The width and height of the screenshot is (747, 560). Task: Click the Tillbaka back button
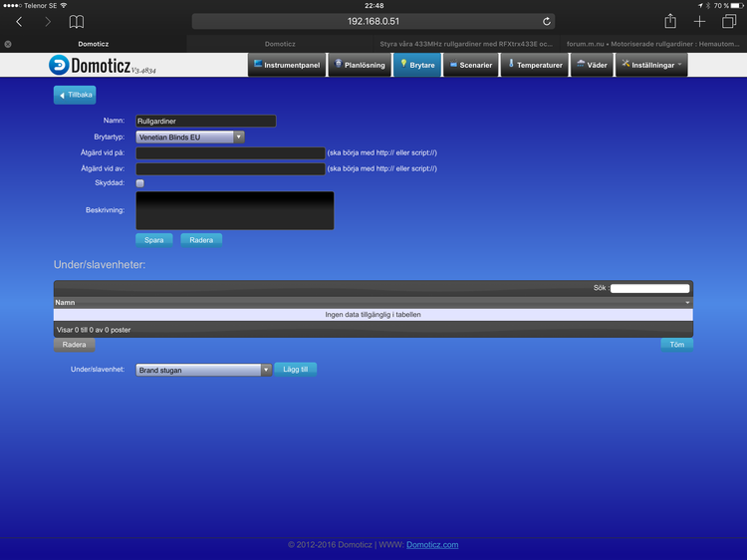pos(75,95)
